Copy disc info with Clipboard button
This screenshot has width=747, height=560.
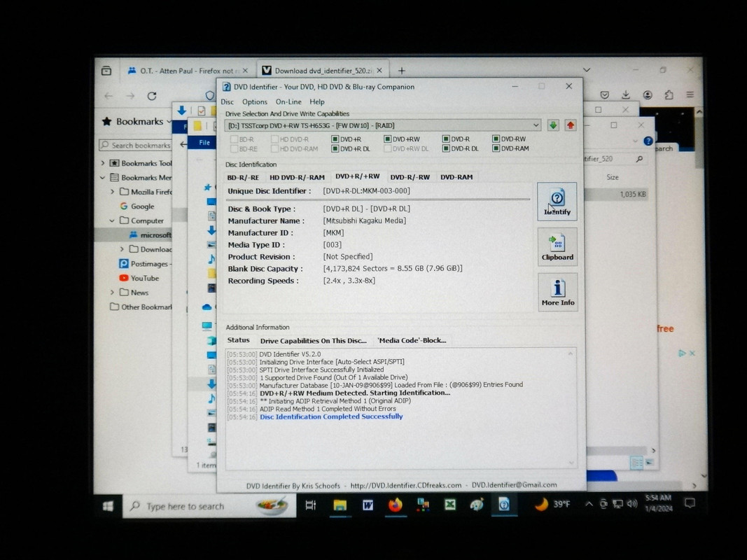point(557,246)
